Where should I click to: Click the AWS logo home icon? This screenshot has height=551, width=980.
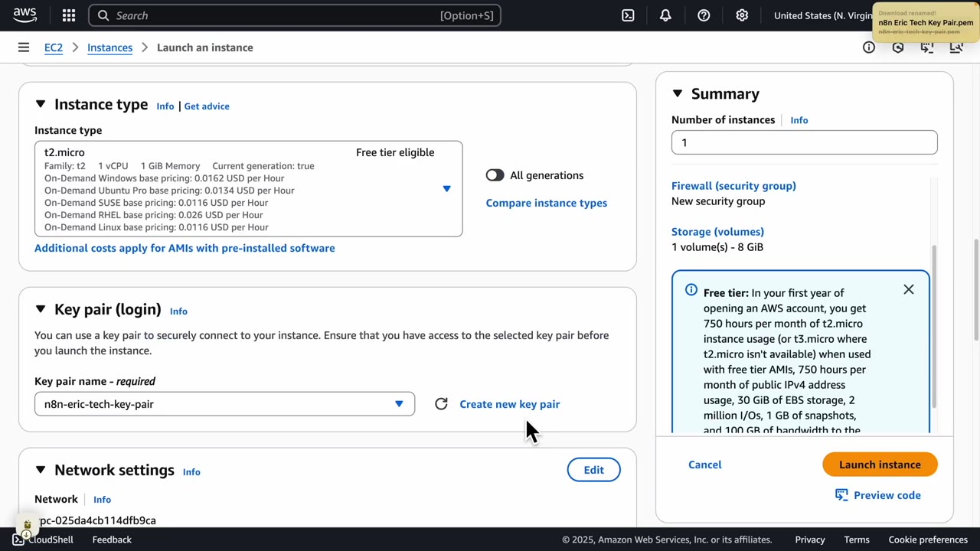(x=24, y=15)
